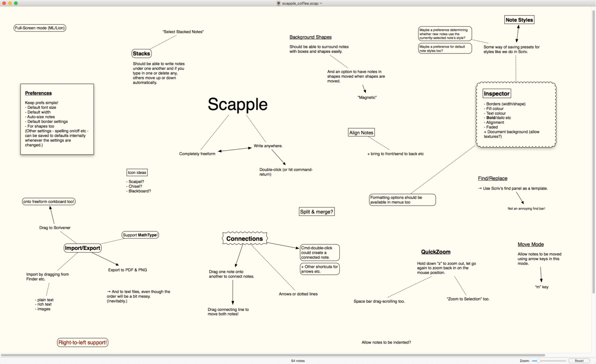
Task: Select the "Not an annoying find bar!" note
Action: click(526, 209)
